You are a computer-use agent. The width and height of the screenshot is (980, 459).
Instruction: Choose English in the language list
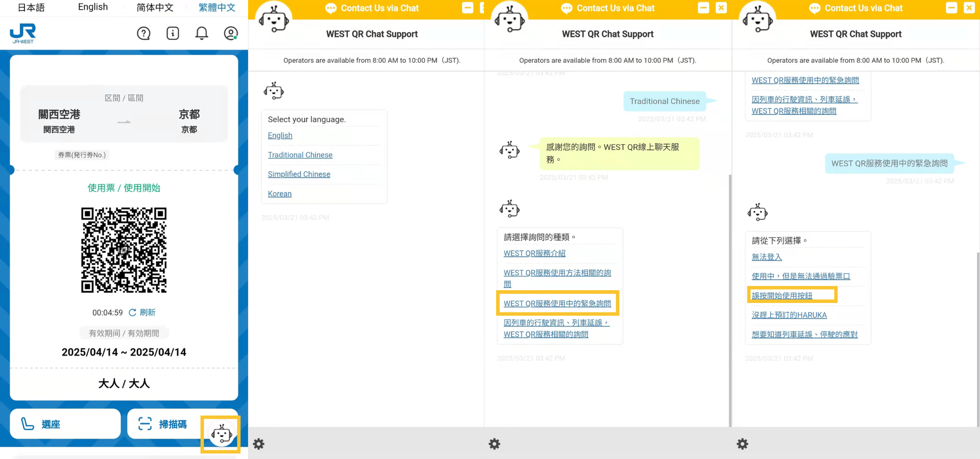click(280, 135)
